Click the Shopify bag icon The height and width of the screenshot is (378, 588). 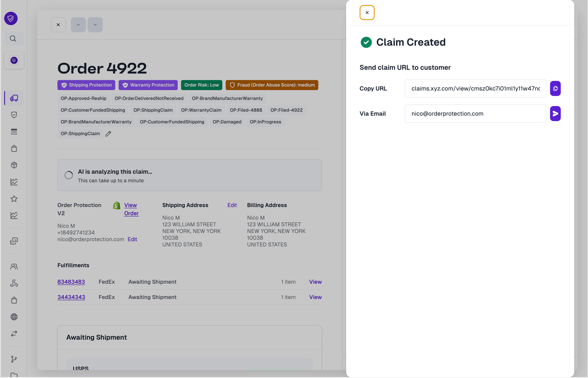[x=117, y=205]
